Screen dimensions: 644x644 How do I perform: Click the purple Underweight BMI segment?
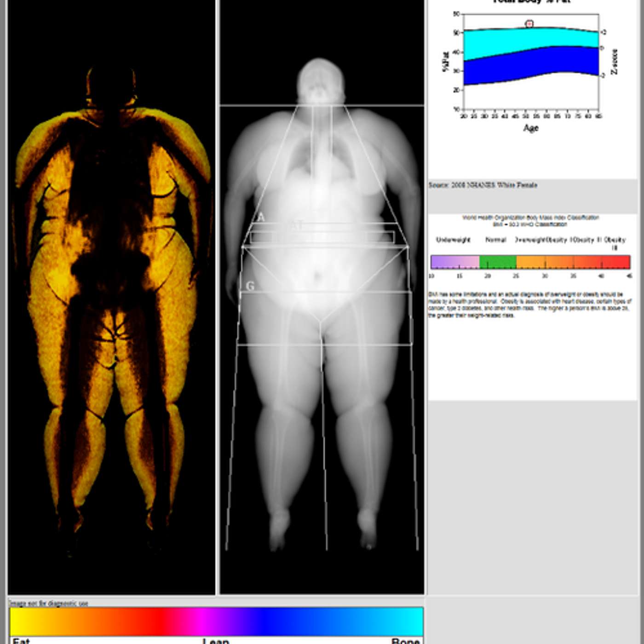pos(454,262)
